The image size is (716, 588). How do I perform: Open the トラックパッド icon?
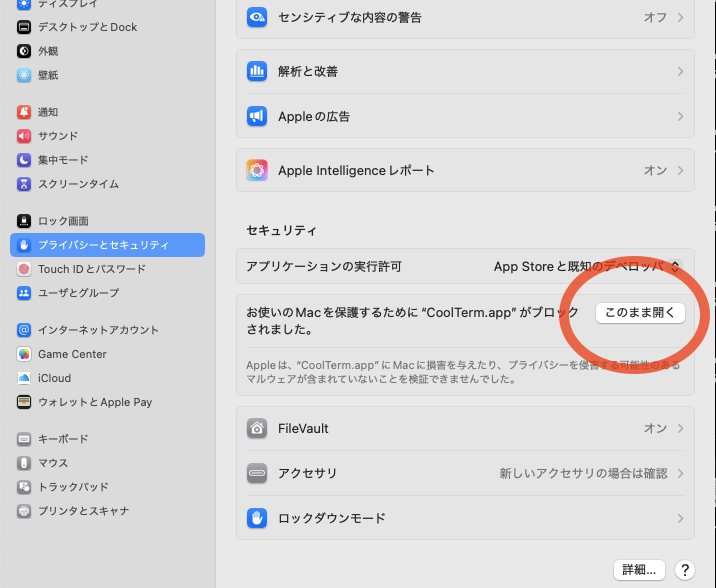(24, 487)
